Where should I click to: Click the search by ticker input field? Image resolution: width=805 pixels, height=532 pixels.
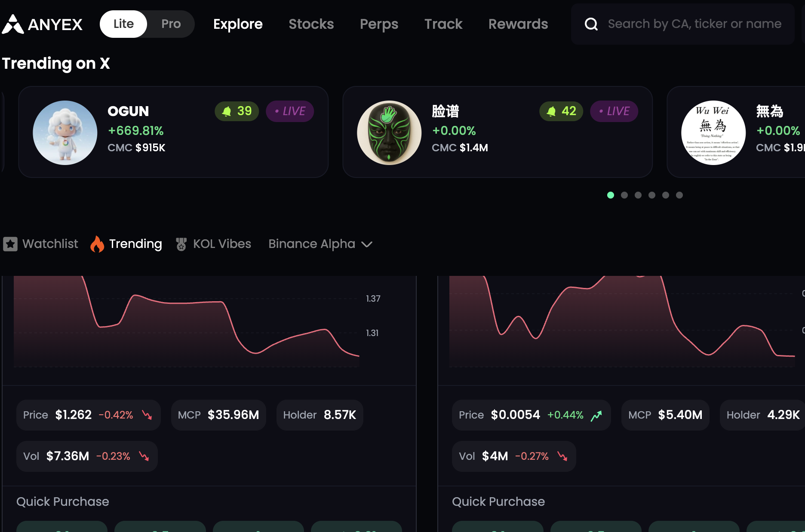[x=694, y=24]
